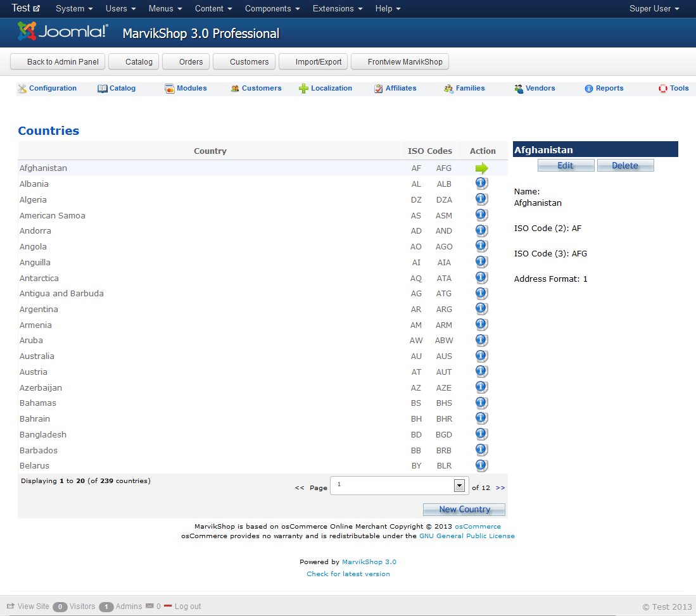Open the Components dropdown menu
The width and height of the screenshot is (696, 616).
click(x=272, y=8)
